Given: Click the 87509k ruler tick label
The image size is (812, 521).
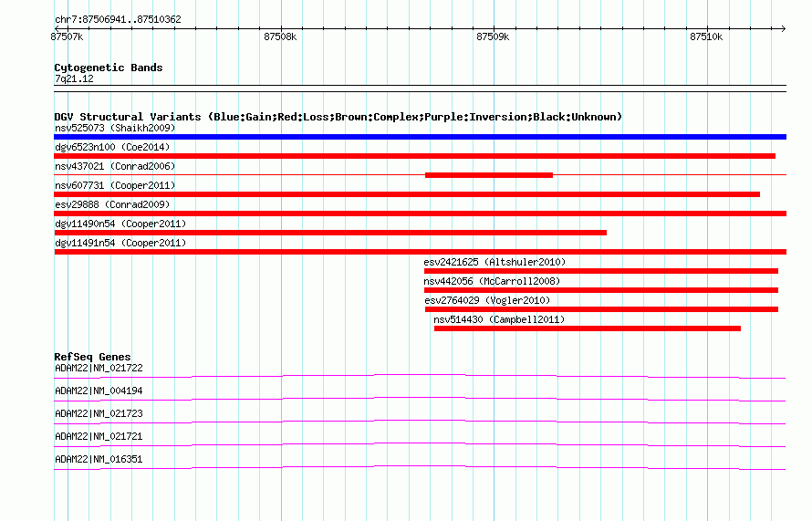Looking at the screenshot, I should 493,36.
